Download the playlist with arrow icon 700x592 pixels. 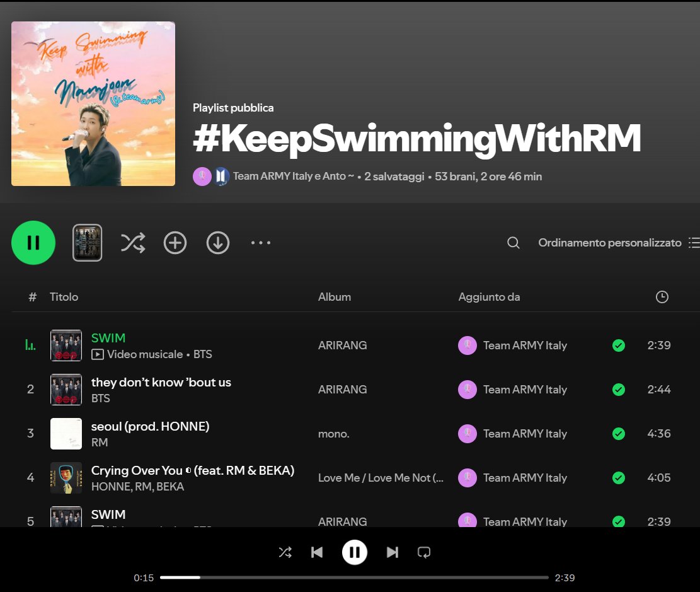218,243
